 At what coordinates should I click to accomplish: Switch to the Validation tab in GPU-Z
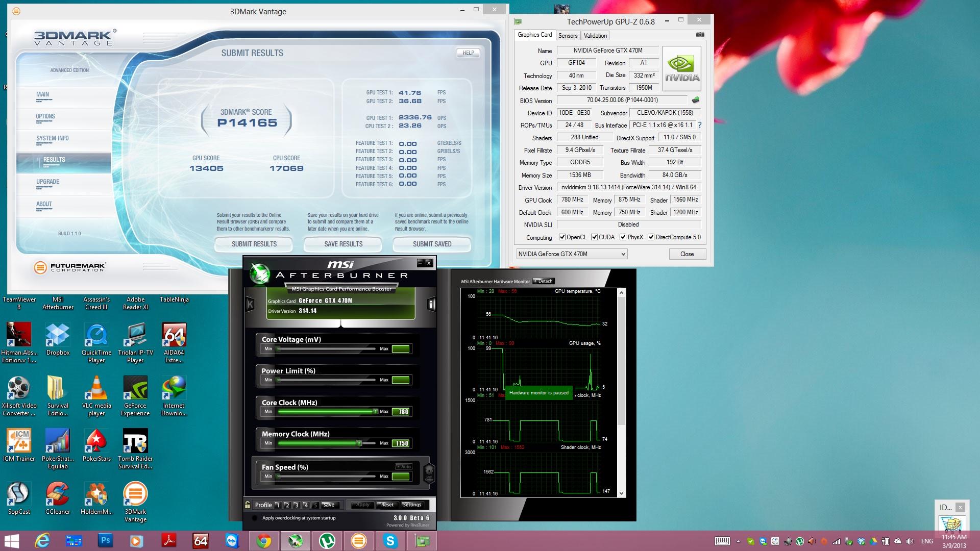pos(595,35)
